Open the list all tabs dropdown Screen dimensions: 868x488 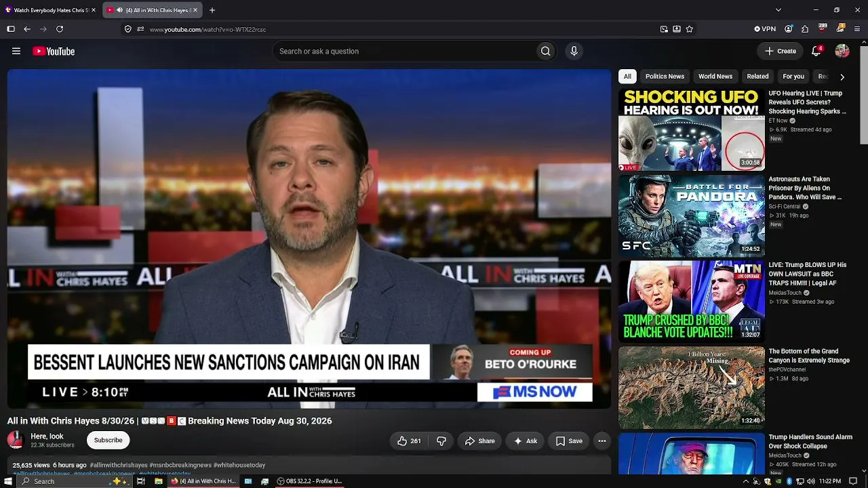pyautogui.click(x=778, y=10)
